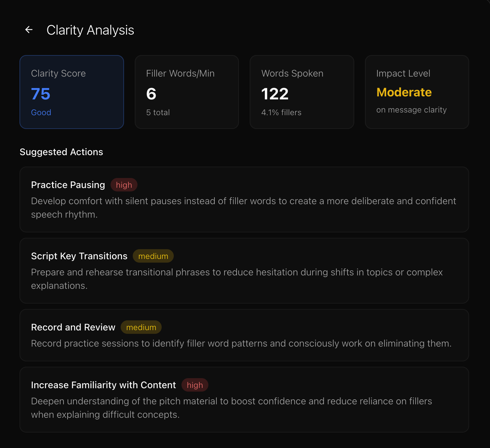Click the Good rating label
490x448 pixels.
tap(41, 113)
